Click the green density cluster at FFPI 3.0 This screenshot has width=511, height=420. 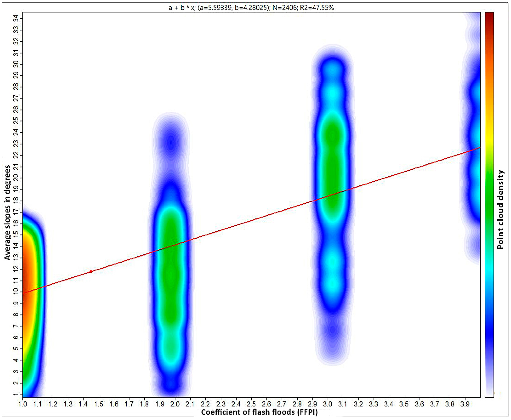(333, 167)
